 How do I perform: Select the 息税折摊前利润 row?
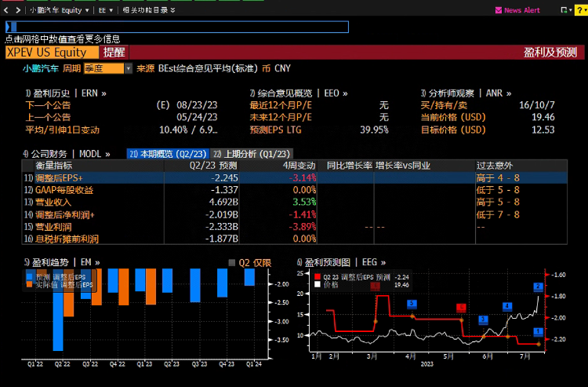[294, 239]
